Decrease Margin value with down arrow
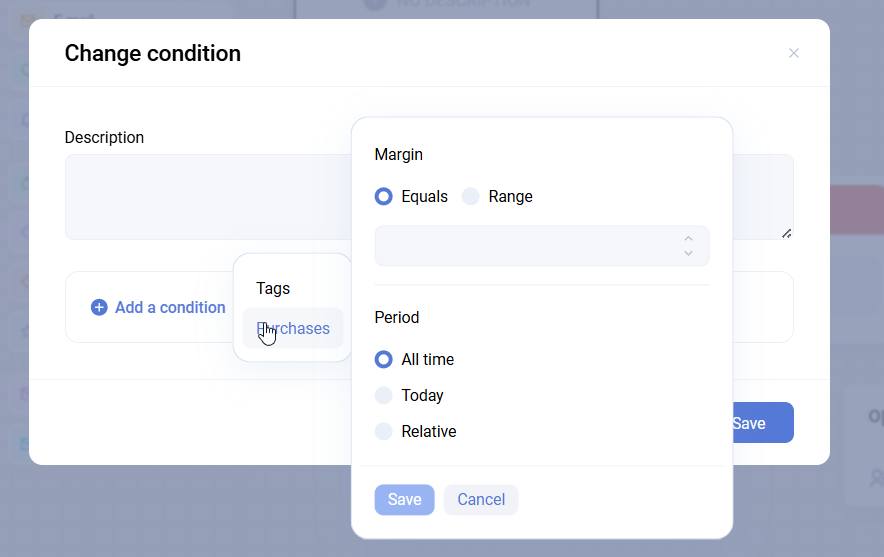884x557 pixels. [x=688, y=253]
